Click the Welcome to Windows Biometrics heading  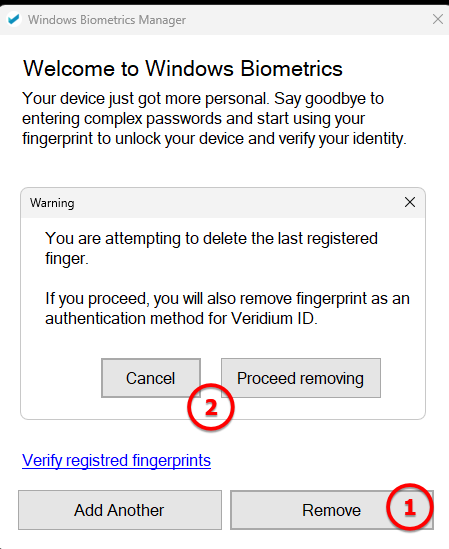(182, 68)
